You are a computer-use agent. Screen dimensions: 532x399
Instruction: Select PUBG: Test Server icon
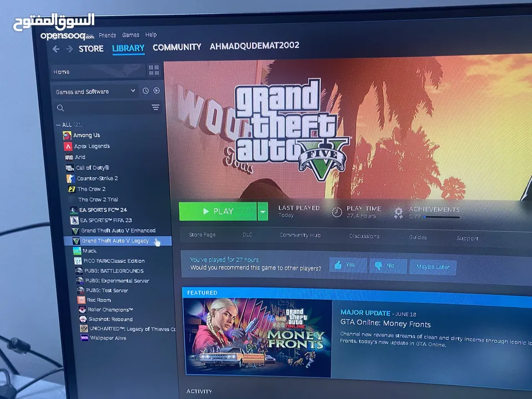(81, 290)
